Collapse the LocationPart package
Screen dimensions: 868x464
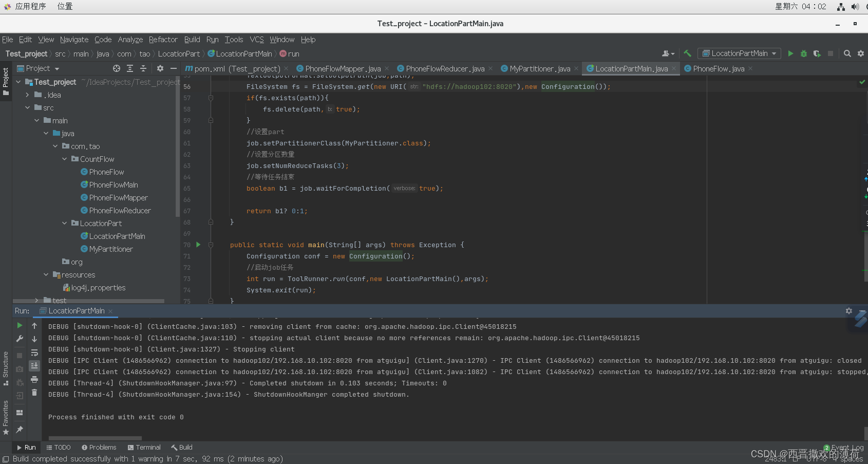tap(65, 223)
